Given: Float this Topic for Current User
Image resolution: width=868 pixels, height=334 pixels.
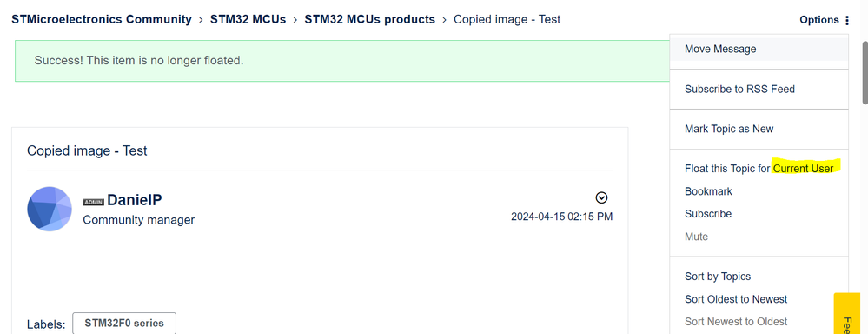Looking at the screenshot, I should 759,169.
